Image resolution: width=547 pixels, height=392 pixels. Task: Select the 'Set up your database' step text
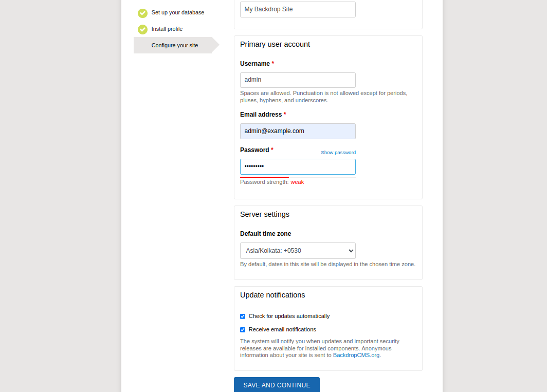[177, 12]
